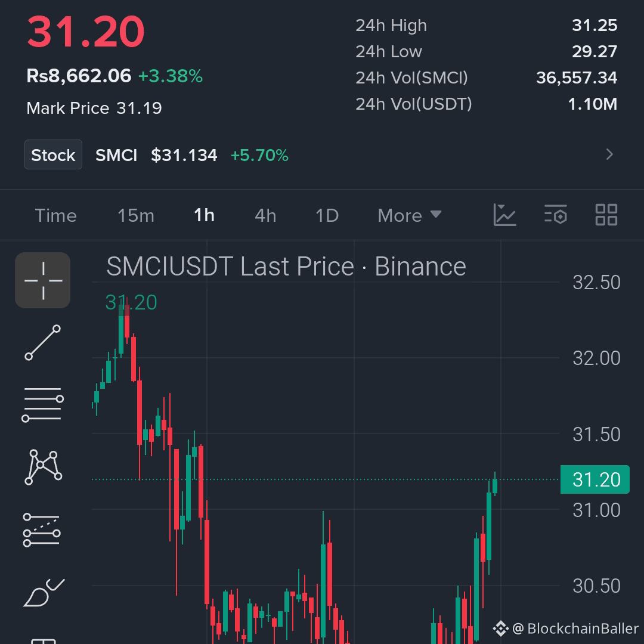Screen dimensions: 644x644
Task: Click the 32.00 price axis label
Action: (596, 358)
